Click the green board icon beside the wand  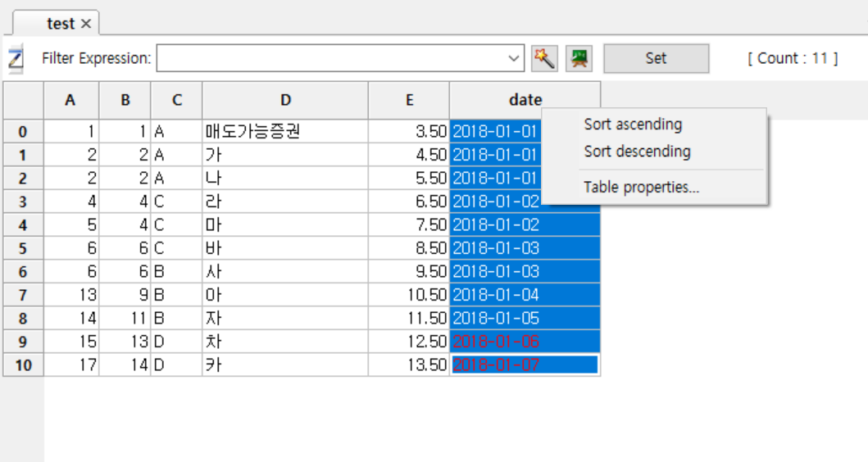coord(579,58)
